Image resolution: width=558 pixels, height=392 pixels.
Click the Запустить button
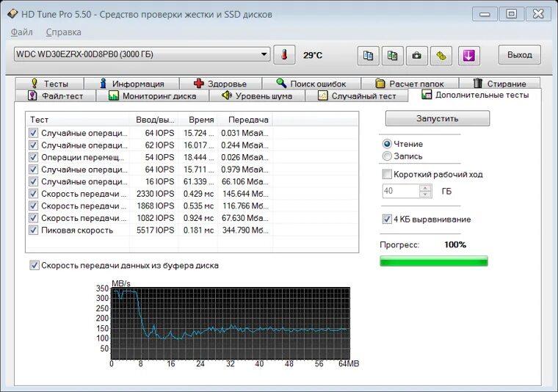pyautogui.click(x=438, y=118)
